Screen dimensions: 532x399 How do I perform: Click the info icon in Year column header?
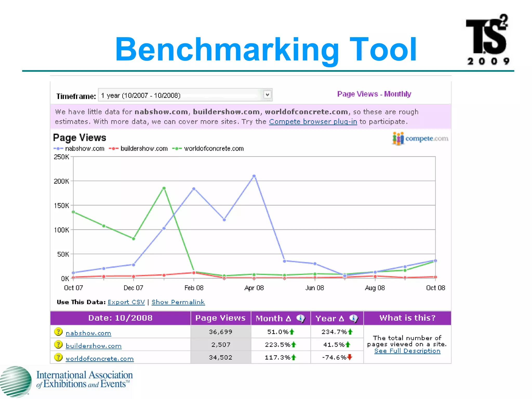coord(354,318)
